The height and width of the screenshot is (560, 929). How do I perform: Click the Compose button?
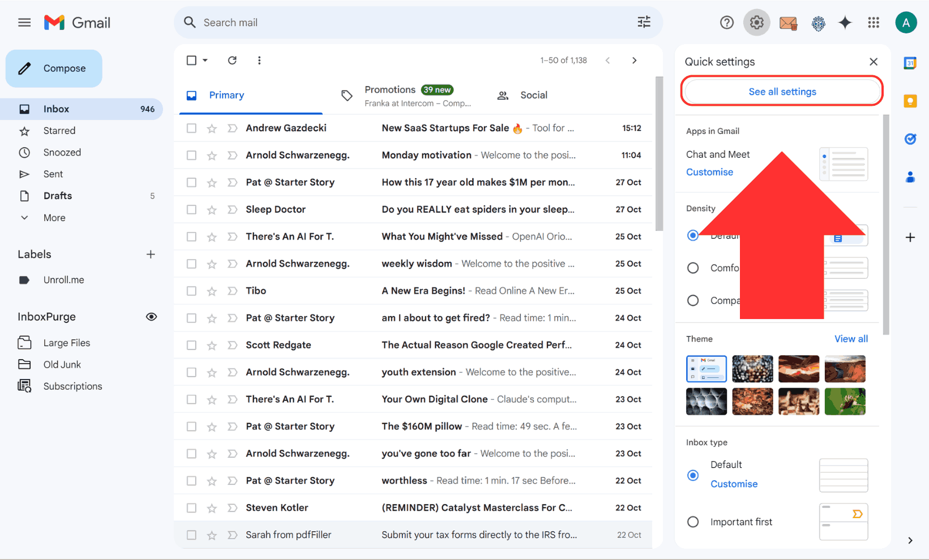tap(54, 68)
